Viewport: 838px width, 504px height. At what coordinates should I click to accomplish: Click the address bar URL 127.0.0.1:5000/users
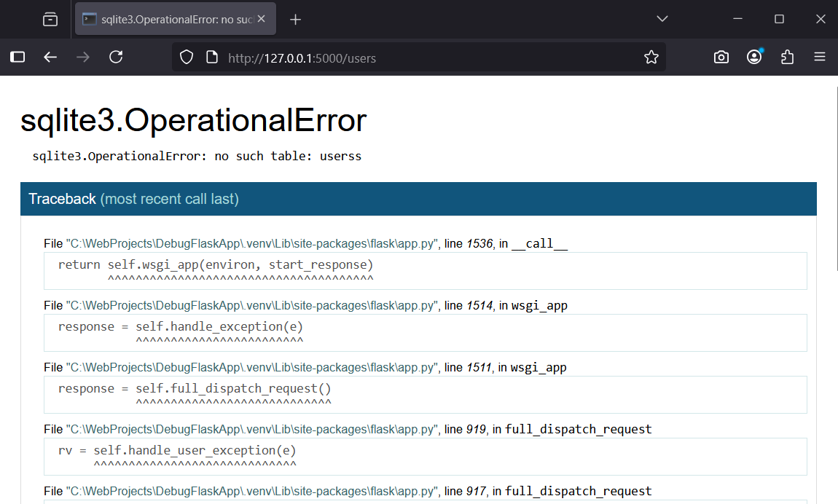click(302, 58)
